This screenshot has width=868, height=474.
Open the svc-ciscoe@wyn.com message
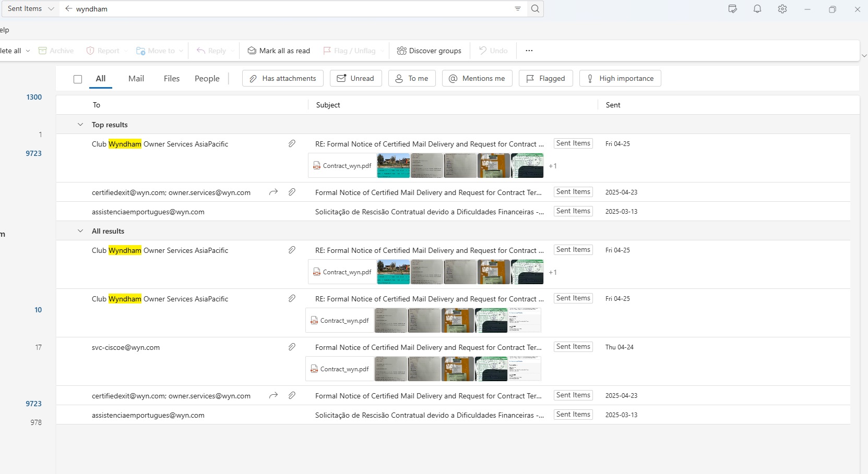click(453, 361)
